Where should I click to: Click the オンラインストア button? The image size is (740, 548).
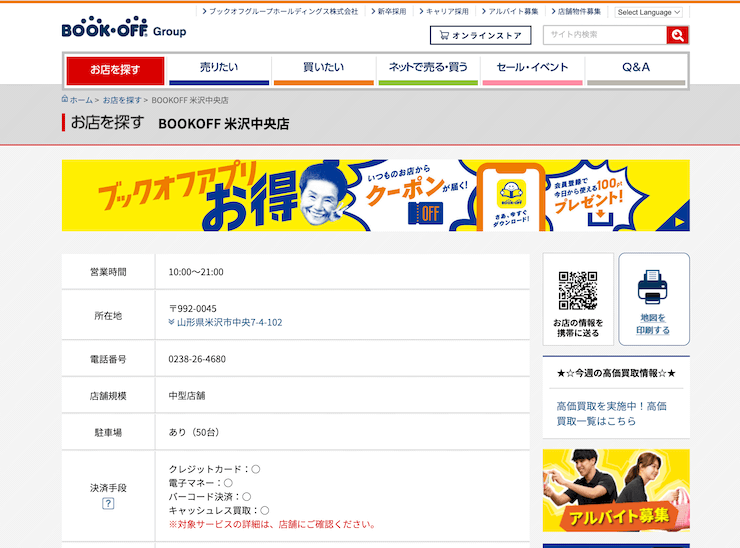pos(480,35)
